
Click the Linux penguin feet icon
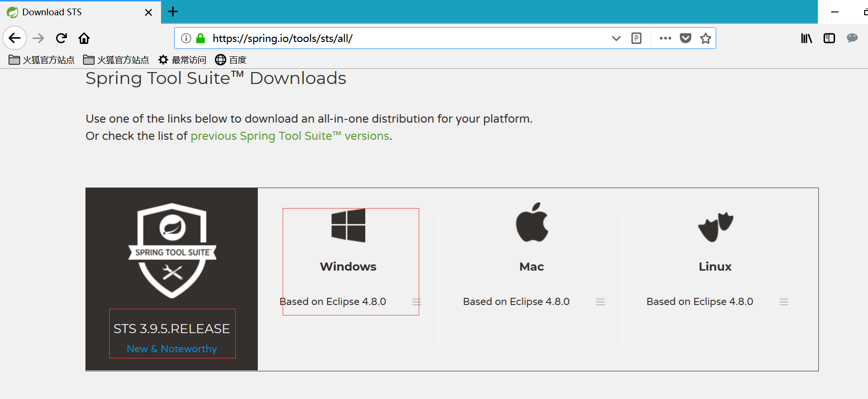(x=715, y=227)
